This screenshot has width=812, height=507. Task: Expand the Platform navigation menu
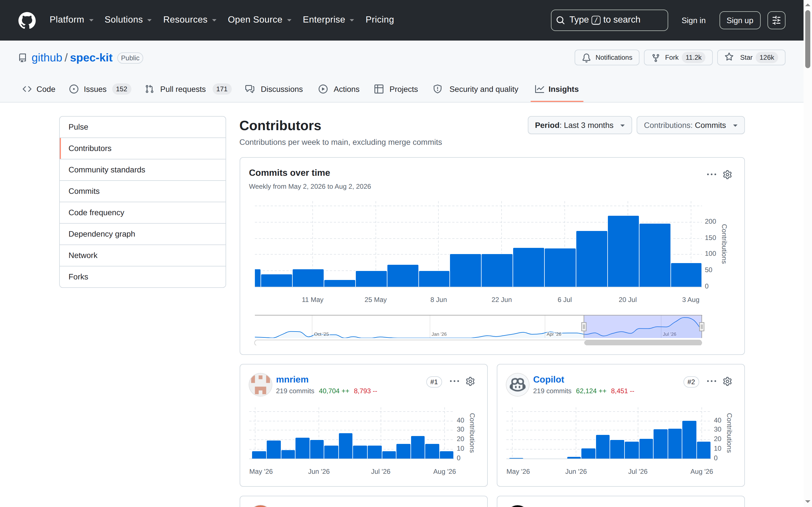click(x=71, y=20)
